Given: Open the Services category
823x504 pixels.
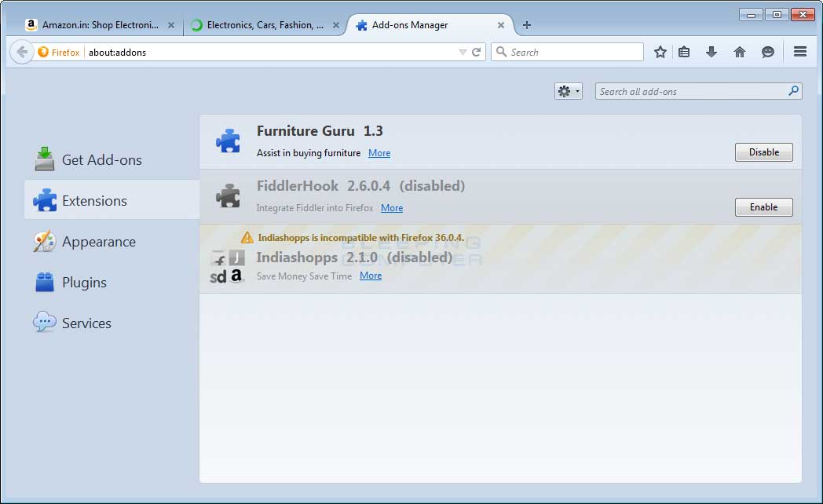Looking at the screenshot, I should [112, 323].
